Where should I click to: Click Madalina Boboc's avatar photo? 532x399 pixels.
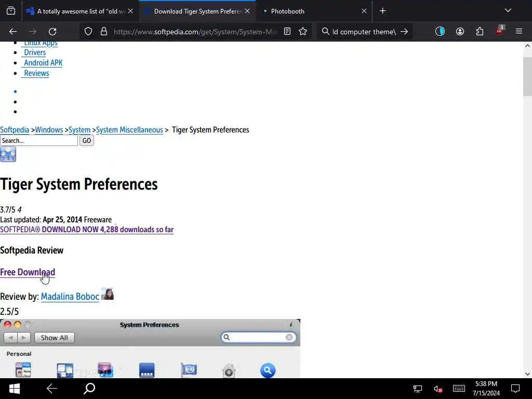pyautogui.click(x=108, y=294)
